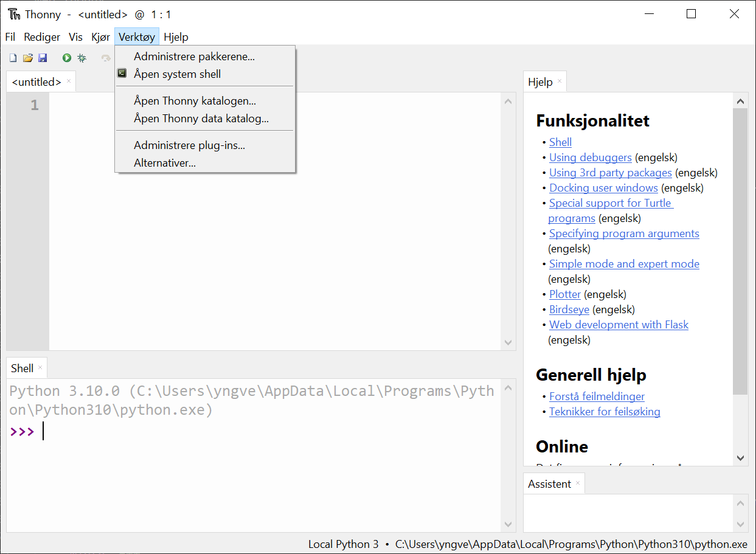Image resolution: width=756 pixels, height=554 pixels.
Task: Click the Local Python 3 interpreter status
Action: (x=343, y=544)
